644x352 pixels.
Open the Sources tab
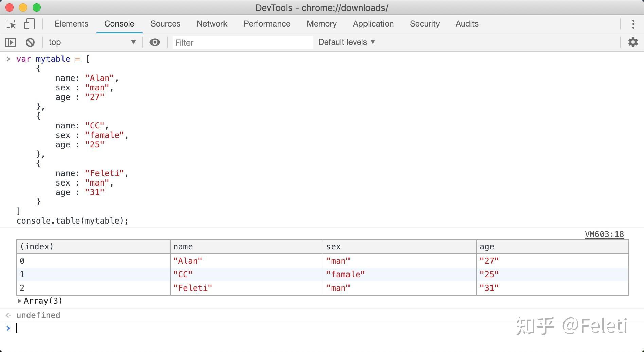[165, 24]
